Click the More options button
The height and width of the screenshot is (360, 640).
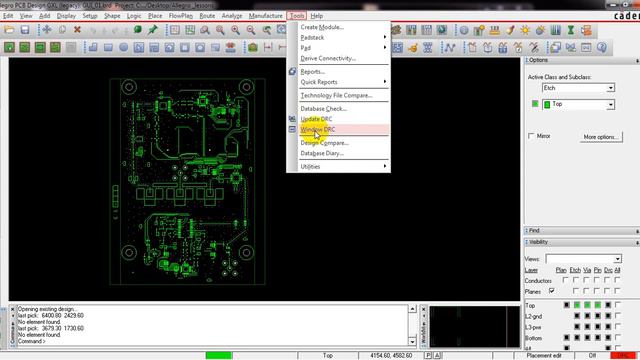[x=601, y=137]
